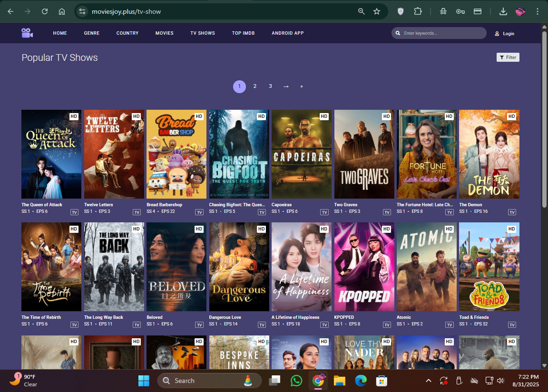Open Two Graves poster
The height and width of the screenshot is (392, 548).
tap(364, 154)
